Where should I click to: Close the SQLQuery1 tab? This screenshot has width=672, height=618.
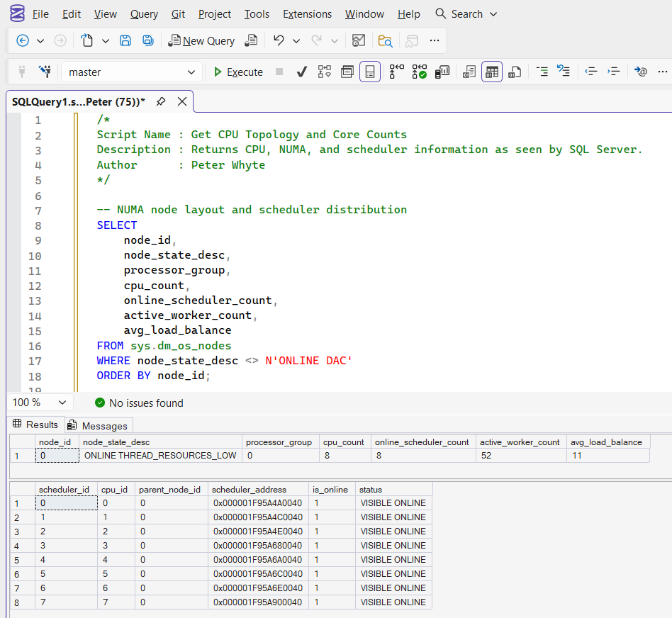[x=182, y=101]
